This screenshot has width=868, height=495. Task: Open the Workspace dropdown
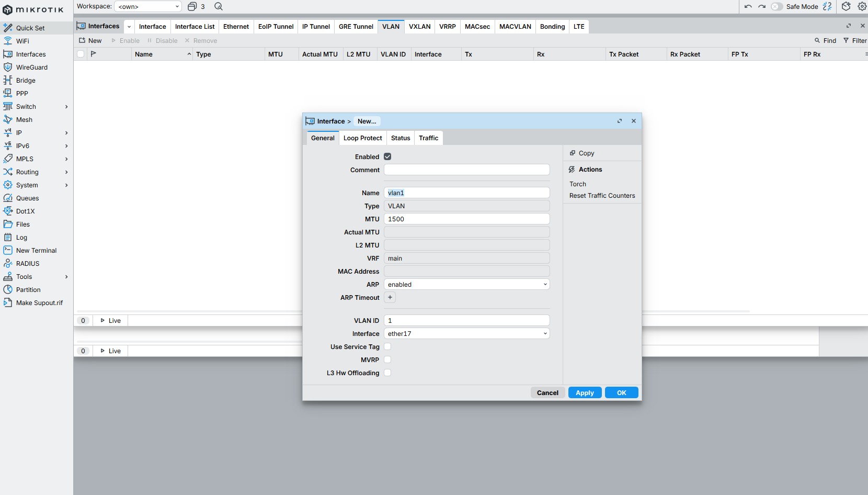coord(148,6)
